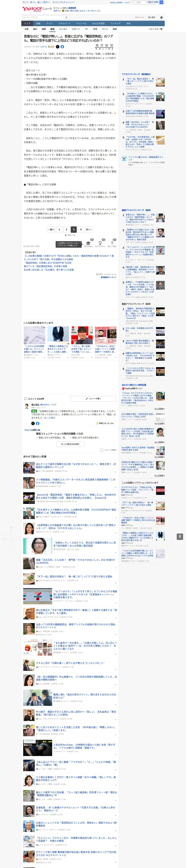
Task: Open the エキスパート tab
Action: click(x=64, y=24)
